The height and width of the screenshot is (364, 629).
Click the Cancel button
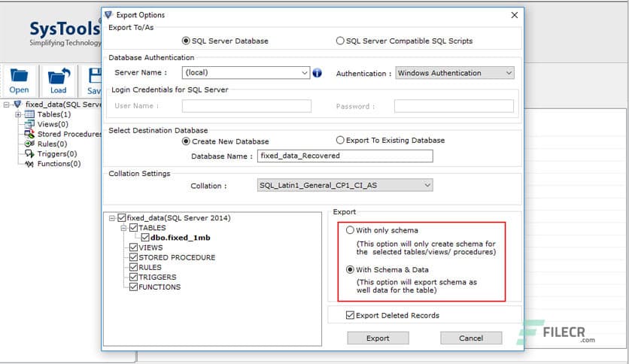(x=471, y=338)
